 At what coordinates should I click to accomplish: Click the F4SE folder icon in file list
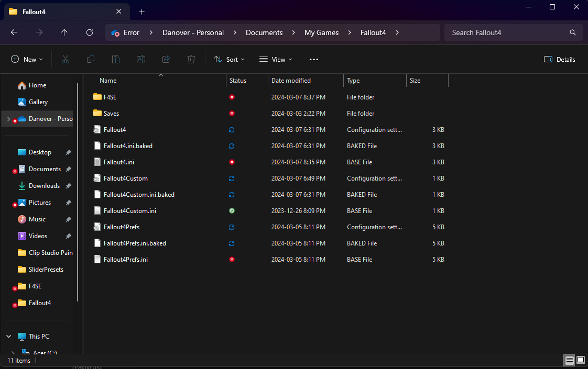click(x=97, y=97)
